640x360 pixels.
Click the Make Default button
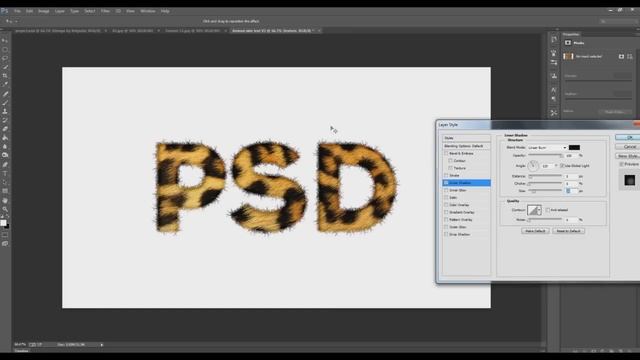[535, 231]
